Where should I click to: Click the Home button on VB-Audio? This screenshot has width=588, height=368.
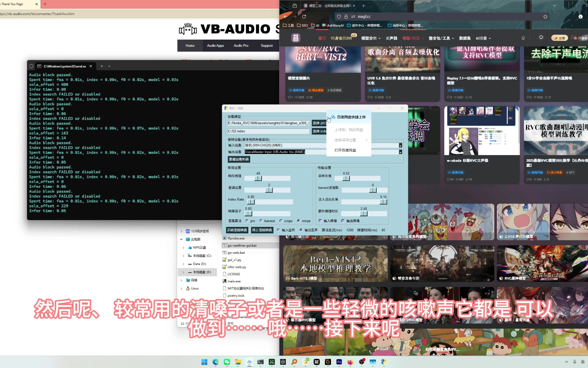tap(190, 45)
